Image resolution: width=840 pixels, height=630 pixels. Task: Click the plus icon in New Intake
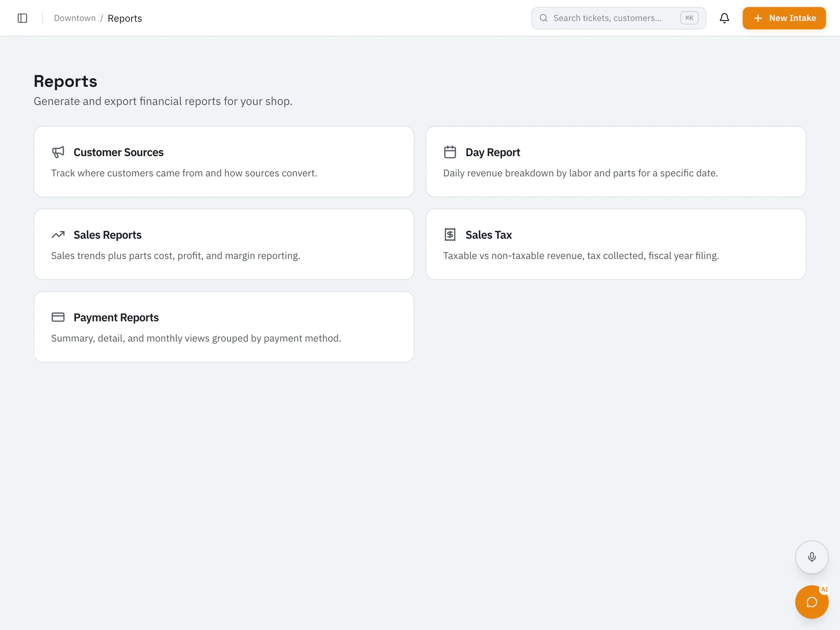tap(758, 18)
